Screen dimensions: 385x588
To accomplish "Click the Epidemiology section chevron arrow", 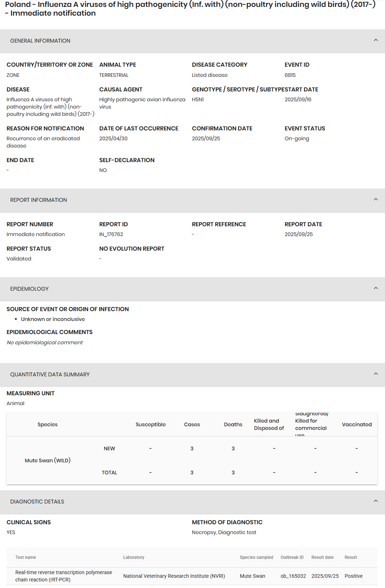I will 376,289.
